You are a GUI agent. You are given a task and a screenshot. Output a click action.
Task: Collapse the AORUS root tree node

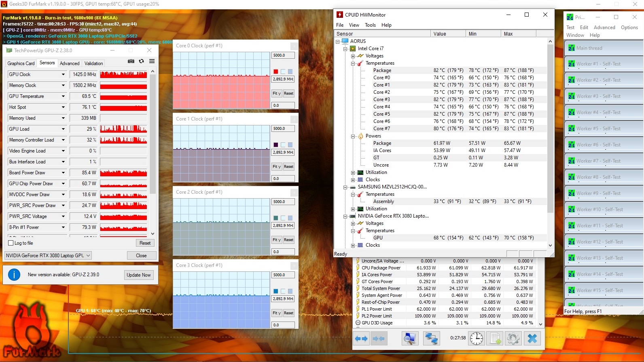(x=338, y=42)
